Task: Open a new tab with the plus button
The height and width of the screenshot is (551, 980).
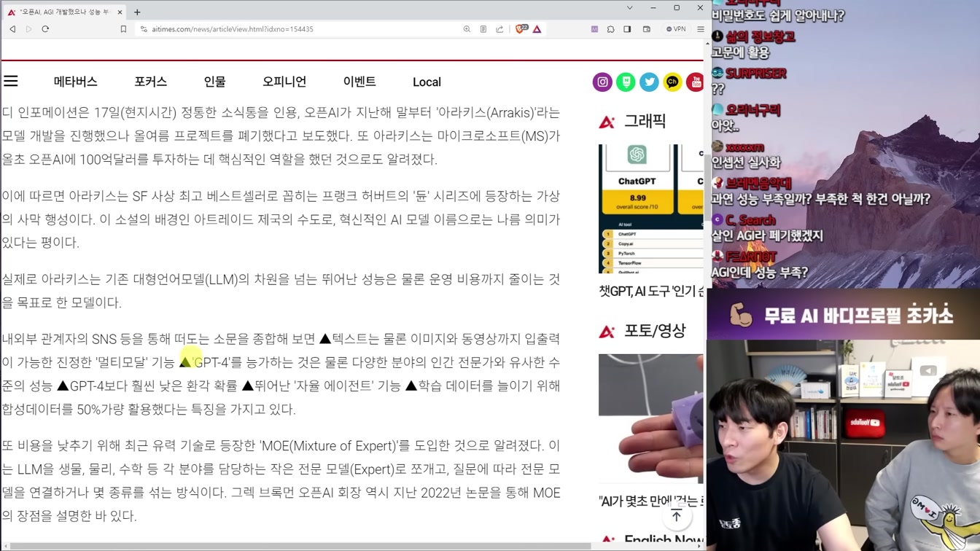Action: tap(137, 12)
